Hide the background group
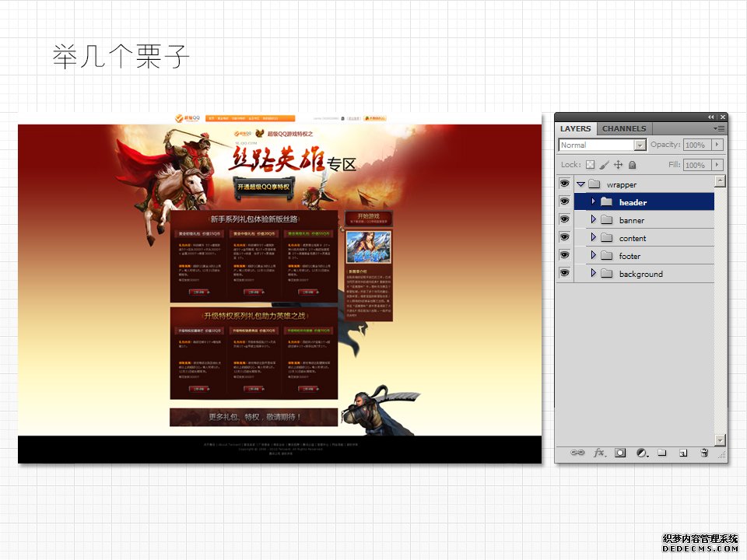 (565, 273)
